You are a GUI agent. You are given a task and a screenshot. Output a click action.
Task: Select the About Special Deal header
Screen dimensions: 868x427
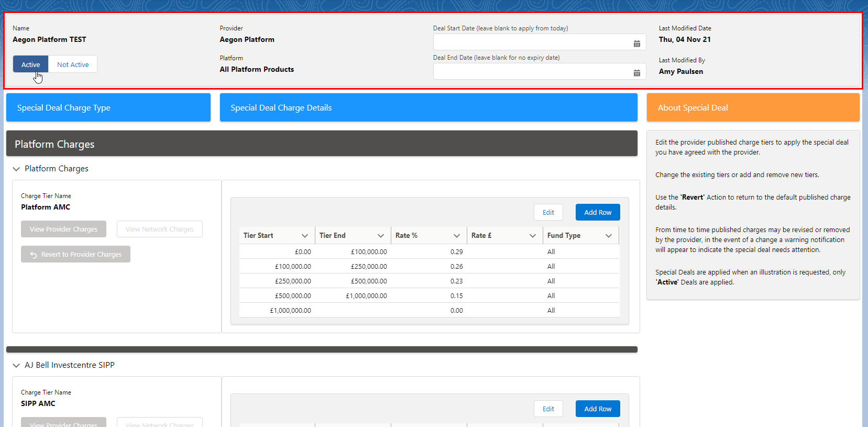(753, 107)
